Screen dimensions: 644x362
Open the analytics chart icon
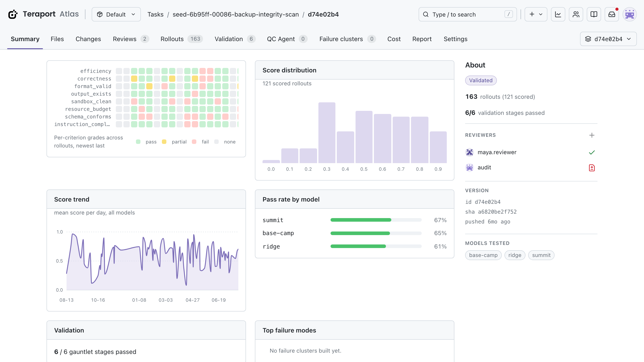tap(558, 14)
